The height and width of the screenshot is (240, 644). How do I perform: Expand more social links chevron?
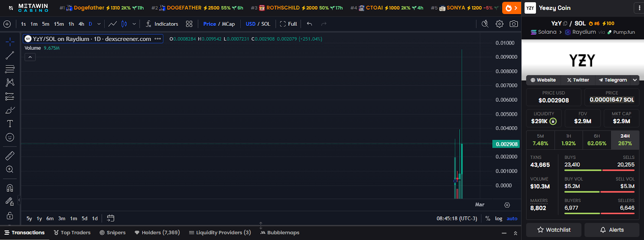coord(635,80)
